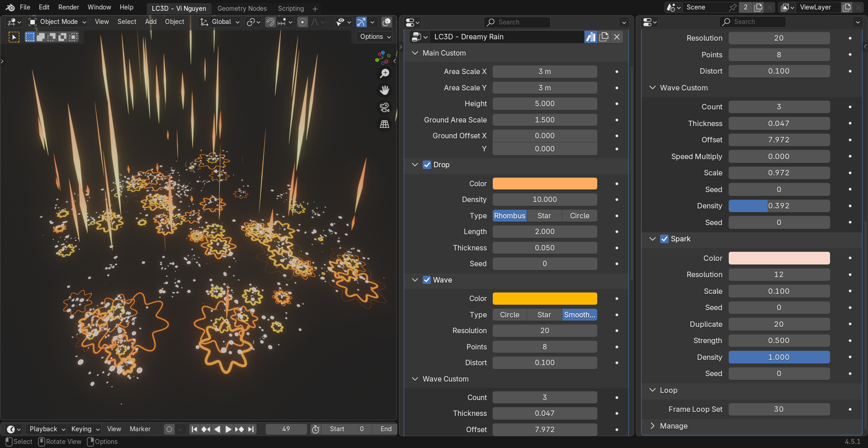
Task: Choose Circle for Wave type
Action: coord(509,315)
